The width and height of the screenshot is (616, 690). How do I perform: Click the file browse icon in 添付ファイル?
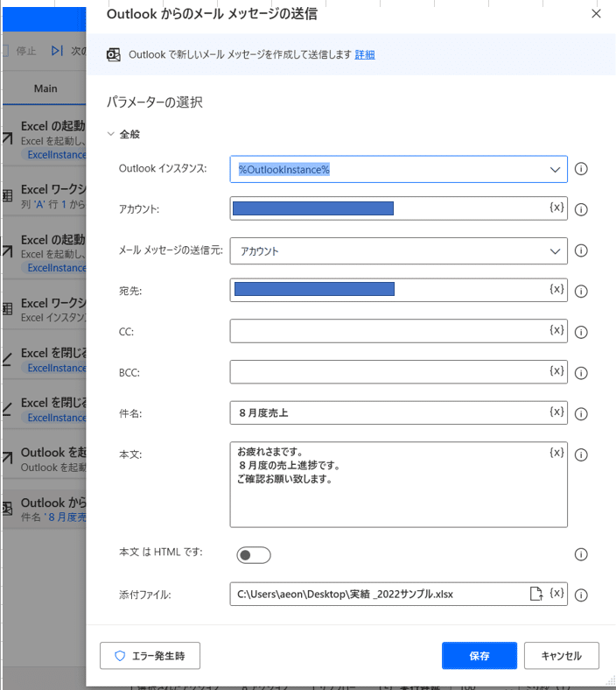point(536,594)
